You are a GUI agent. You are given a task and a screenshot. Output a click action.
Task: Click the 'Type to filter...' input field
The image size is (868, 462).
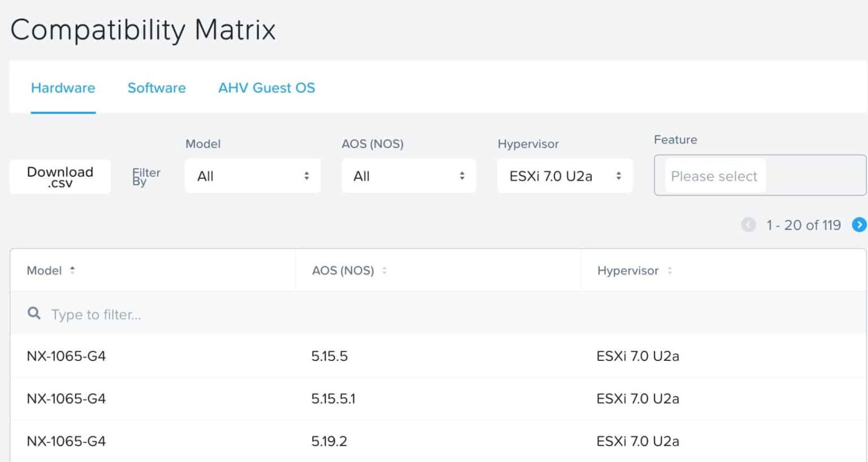coord(170,315)
